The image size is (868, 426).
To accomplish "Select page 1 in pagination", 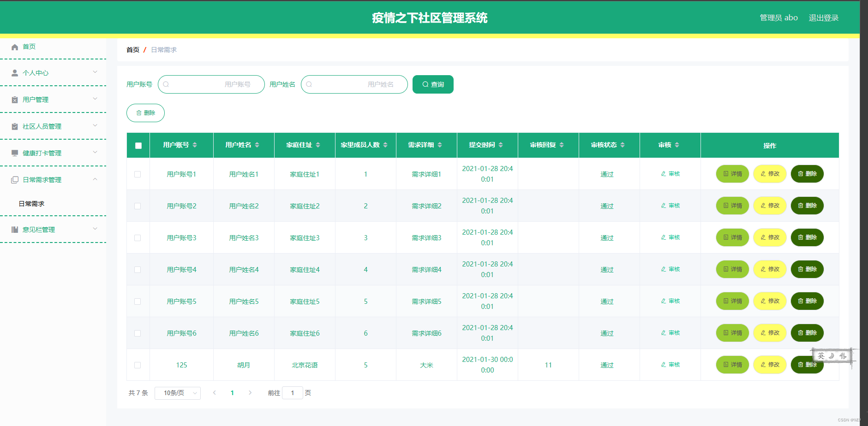I will point(232,393).
